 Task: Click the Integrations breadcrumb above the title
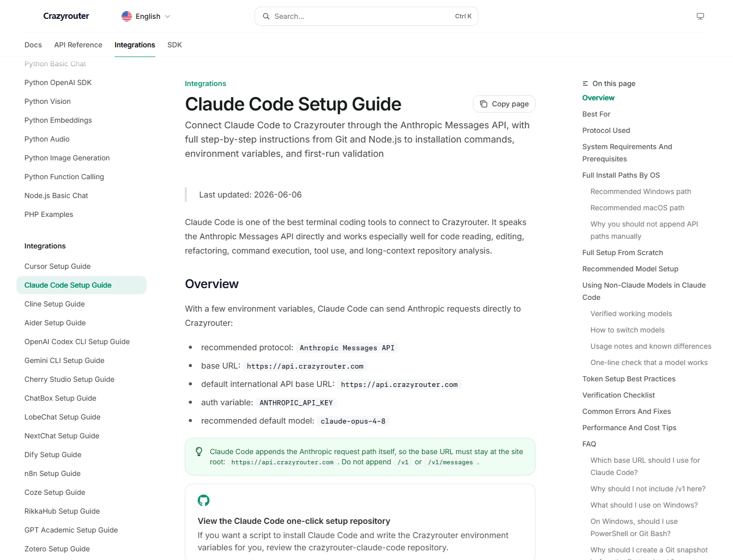(205, 83)
